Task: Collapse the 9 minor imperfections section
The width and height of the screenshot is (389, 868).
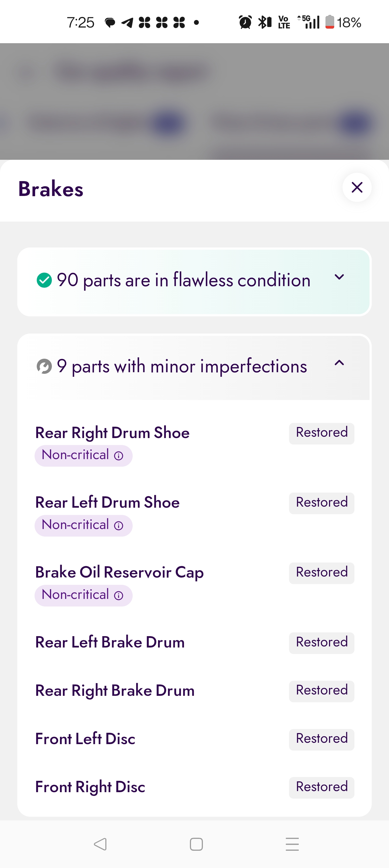Action: pos(339,363)
